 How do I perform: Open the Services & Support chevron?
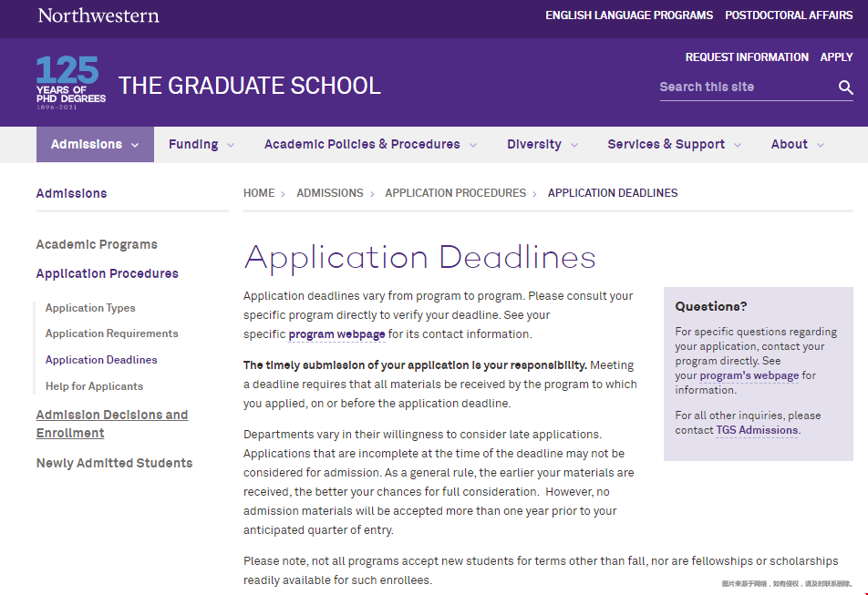(738, 145)
